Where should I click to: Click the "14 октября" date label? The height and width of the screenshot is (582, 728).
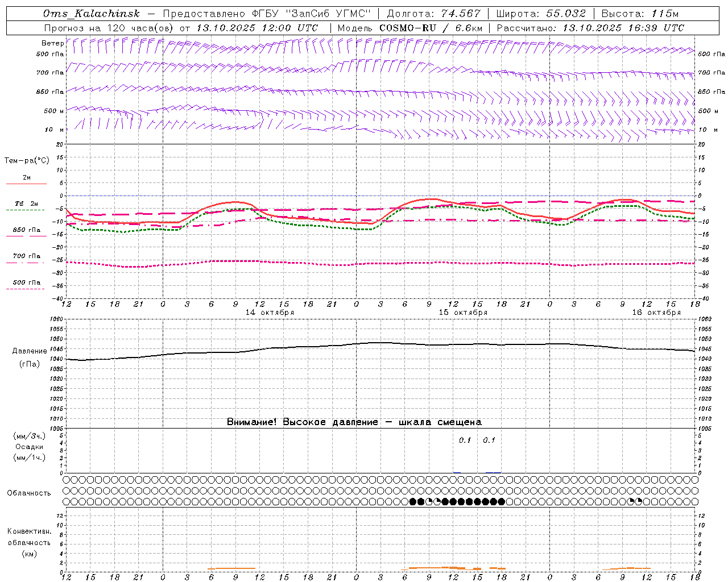click(x=270, y=312)
